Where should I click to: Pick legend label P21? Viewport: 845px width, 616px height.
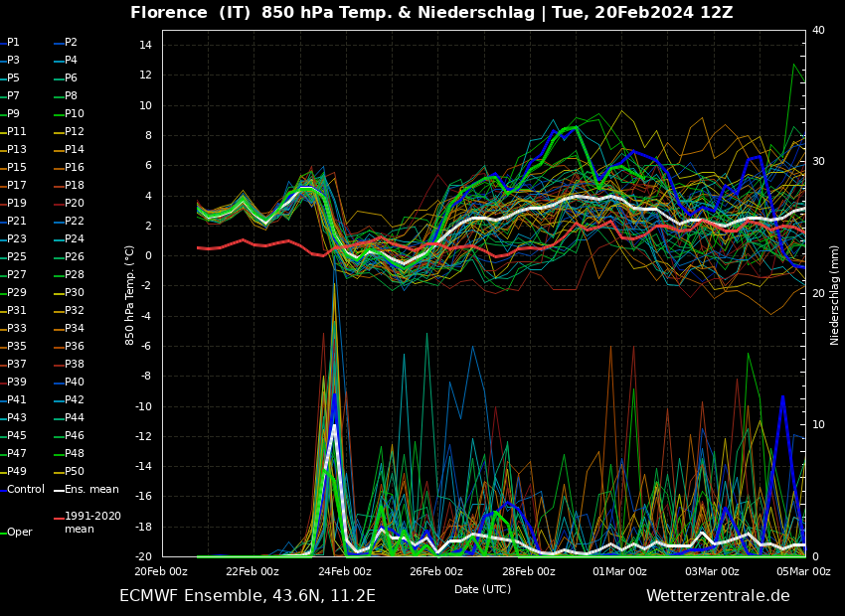pyautogui.click(x=13, y=221)
